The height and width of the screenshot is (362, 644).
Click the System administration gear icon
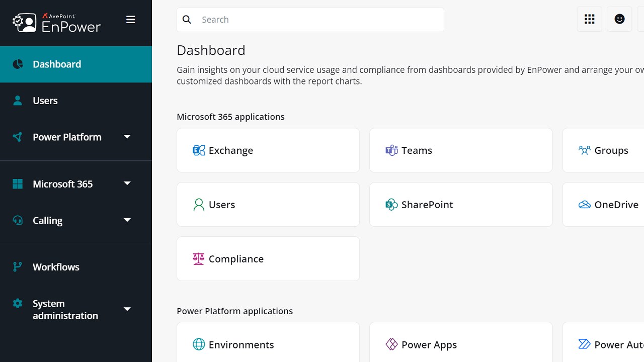pos(18,303)
